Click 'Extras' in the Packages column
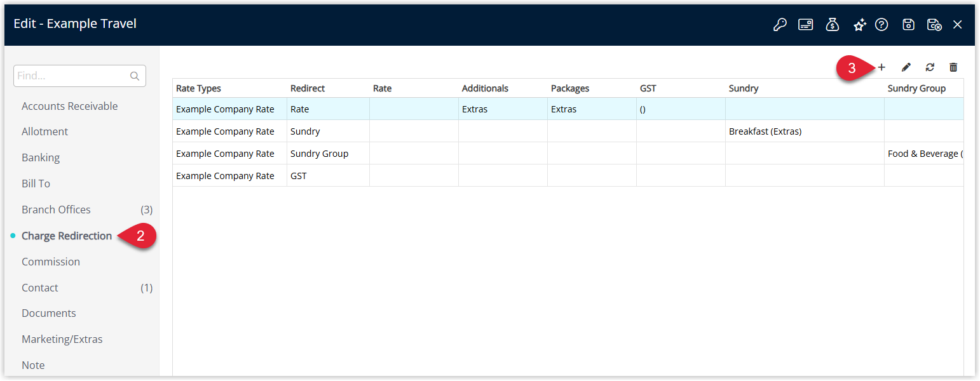The height and width of the screenshot is (381, 980). (592, 109)
